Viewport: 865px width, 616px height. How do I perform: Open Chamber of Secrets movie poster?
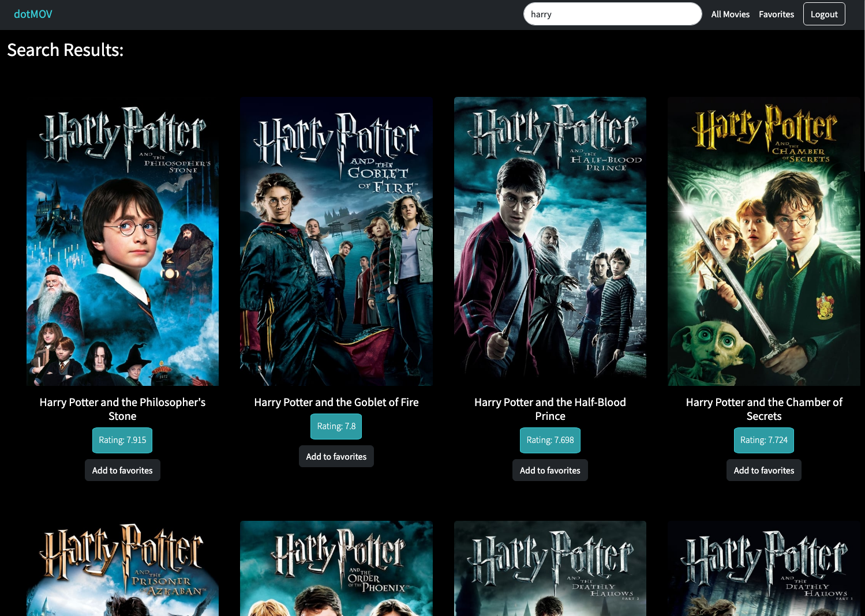(764, 242)
